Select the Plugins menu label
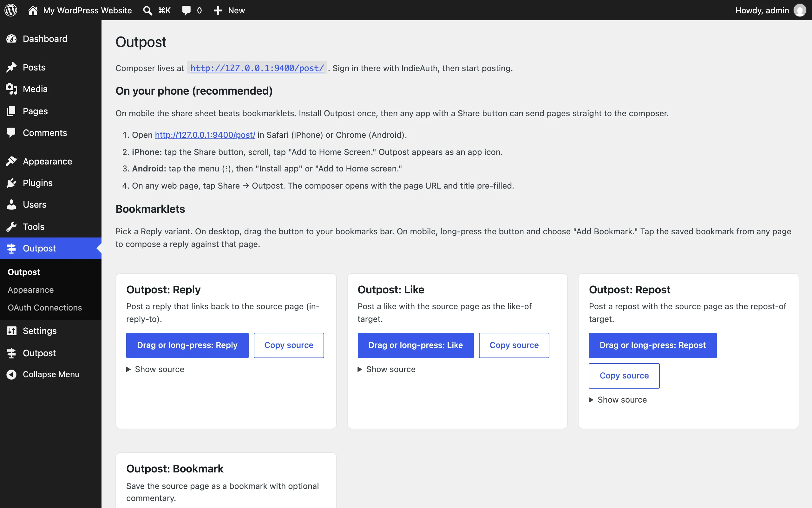Screen dimensions: 812x508 pyautogui.click(x=37, y=183)
